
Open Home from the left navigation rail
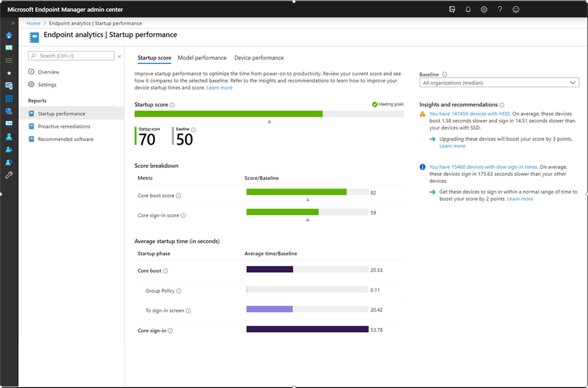(x=9, y=35)
